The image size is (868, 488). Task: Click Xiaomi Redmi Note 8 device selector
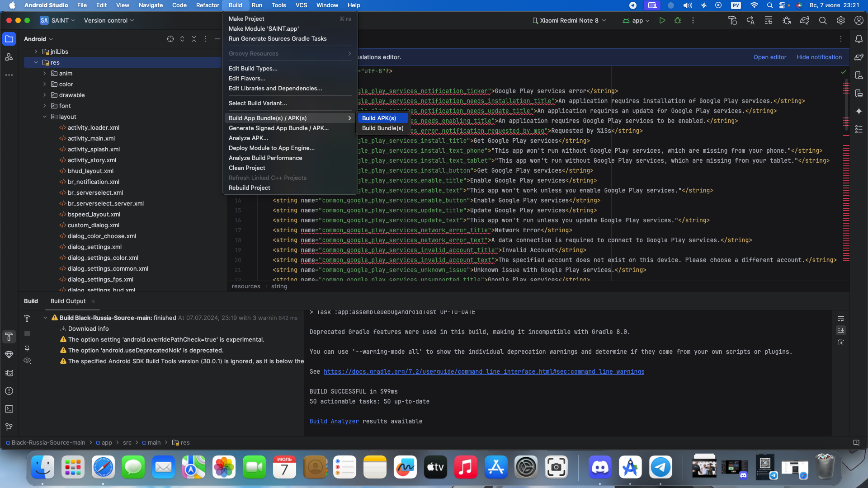click(x=568, y=20)
